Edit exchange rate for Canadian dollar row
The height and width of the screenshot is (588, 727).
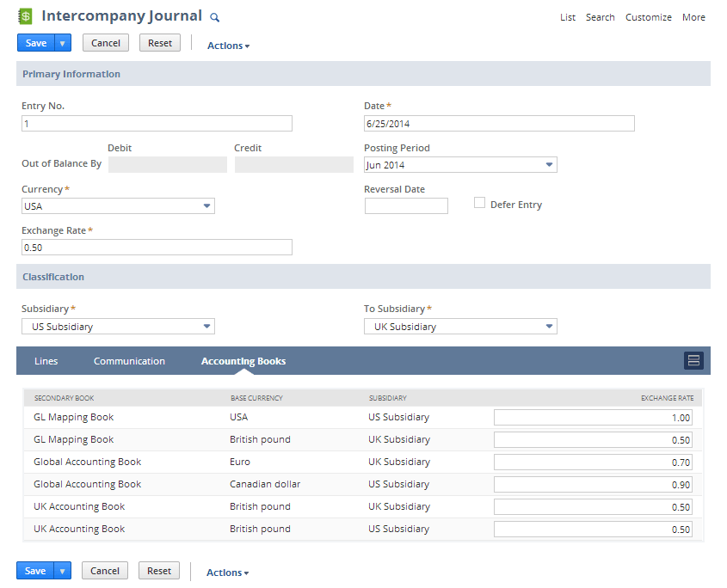pyautogui.click(x=593, y=484)
